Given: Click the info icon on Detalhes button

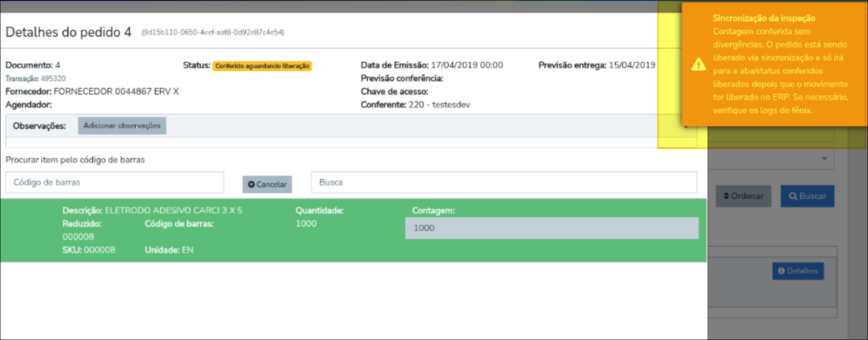Looking at the screenshot, I should point(781,271).
